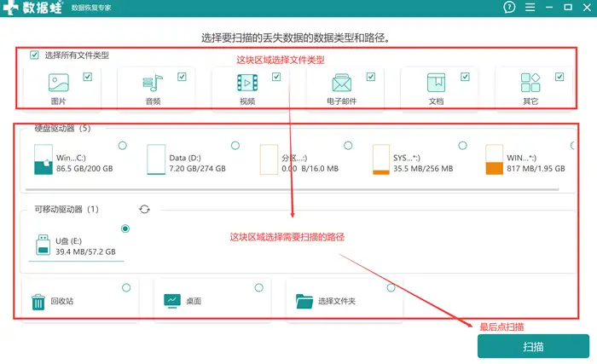Screen dimensions: 597x364
Task: Click the Data (D:) drive name
Action: tap(185, 158)
